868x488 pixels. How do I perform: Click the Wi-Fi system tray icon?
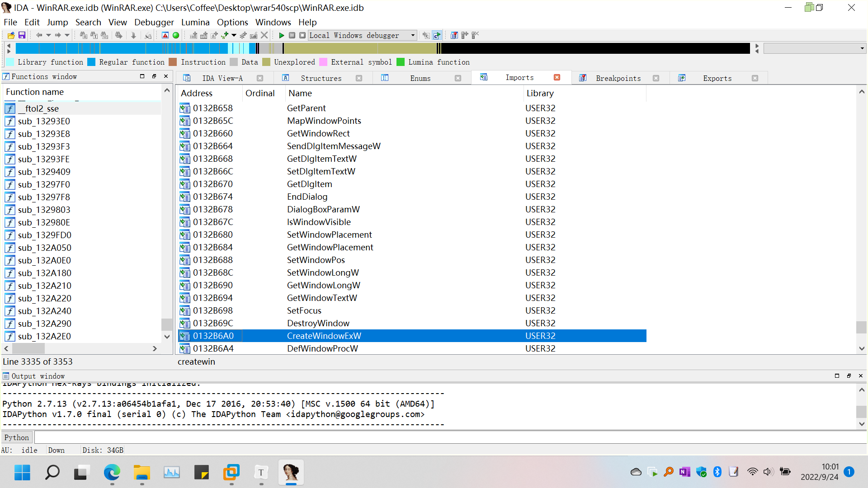tap(752, 472)
